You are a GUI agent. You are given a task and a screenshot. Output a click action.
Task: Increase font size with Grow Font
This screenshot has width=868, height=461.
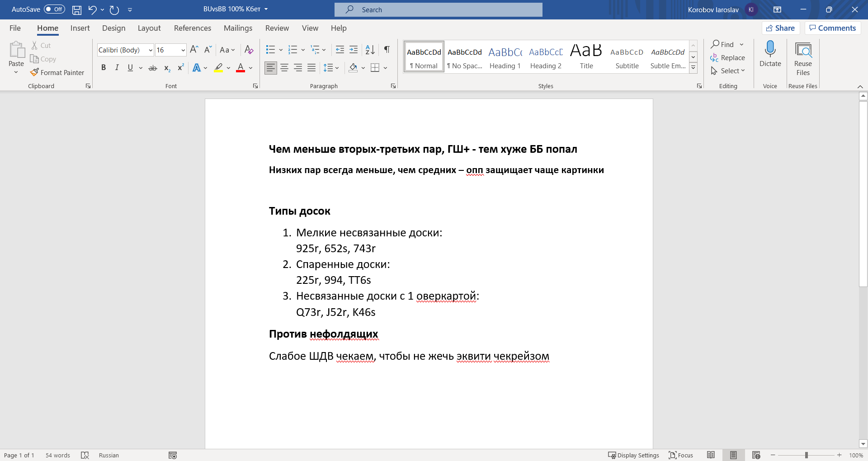194,50
